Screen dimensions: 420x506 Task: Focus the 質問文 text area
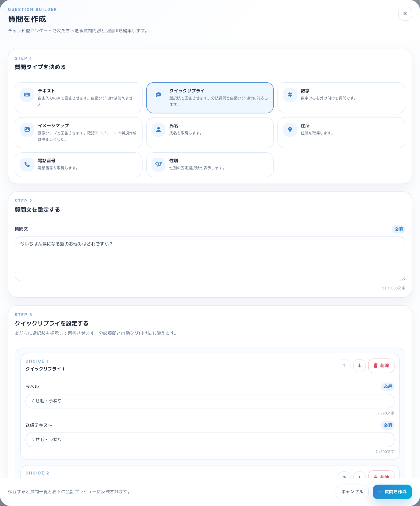(210, 259)
